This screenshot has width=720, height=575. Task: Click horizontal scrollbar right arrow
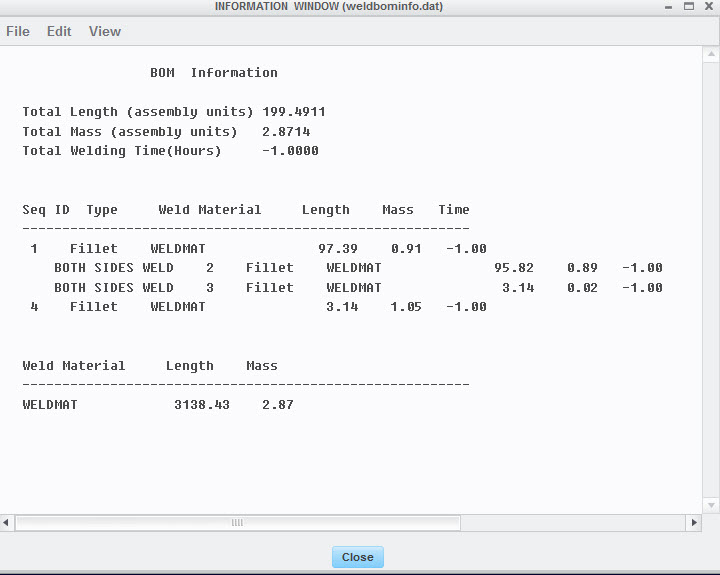pyautogui.click(x=694, y=522)
